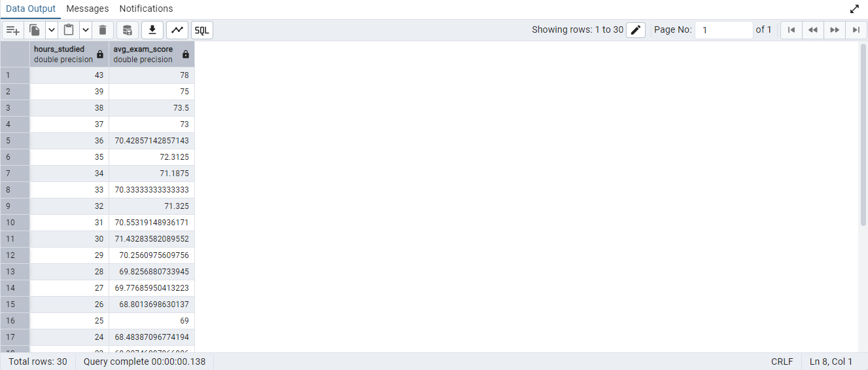
Task: Click cell with value 70.55319148936171
Action: (x=152, y=223)
